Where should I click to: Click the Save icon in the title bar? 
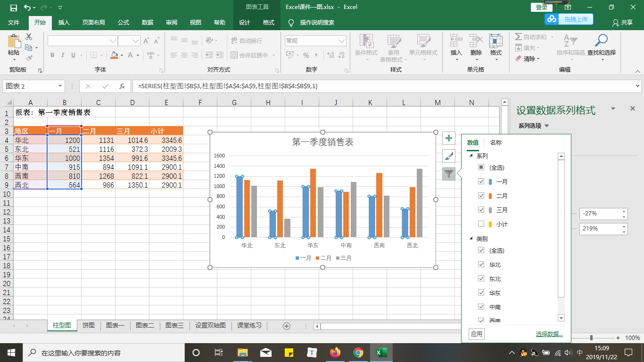pos(13,8)
